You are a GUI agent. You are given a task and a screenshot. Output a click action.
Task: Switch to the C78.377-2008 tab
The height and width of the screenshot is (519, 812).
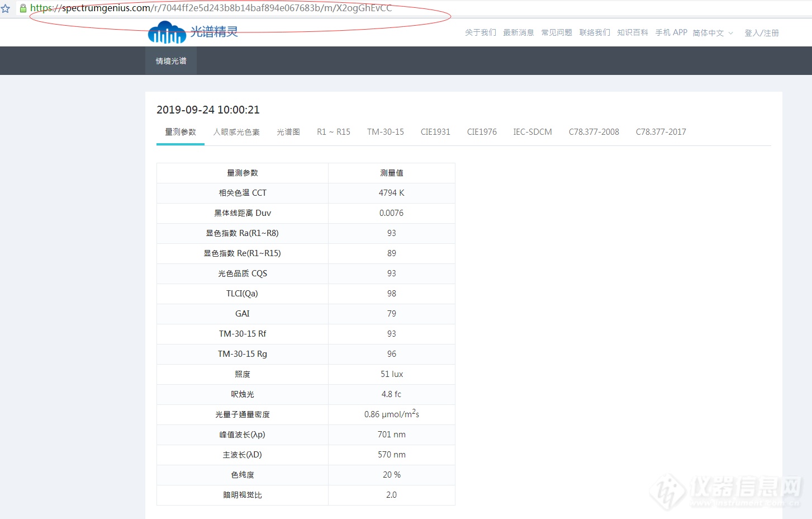(594, 132)
